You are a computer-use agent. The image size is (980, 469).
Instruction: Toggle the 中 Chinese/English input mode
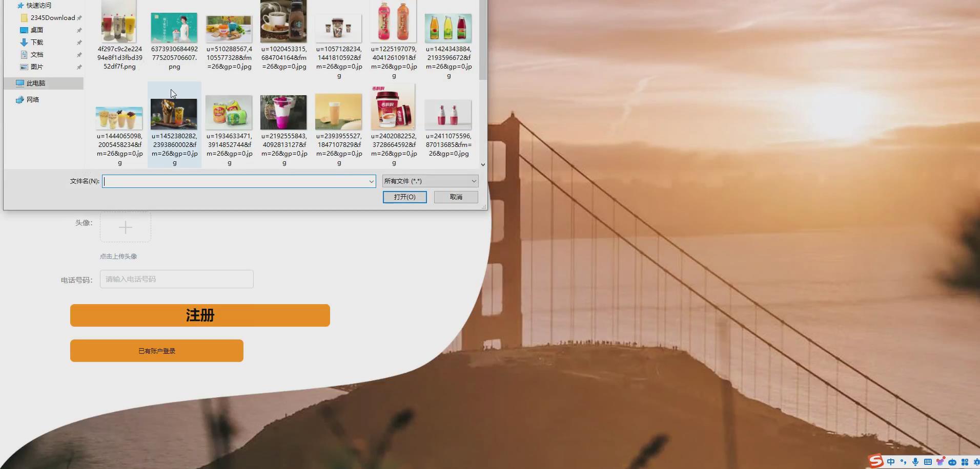891,462
